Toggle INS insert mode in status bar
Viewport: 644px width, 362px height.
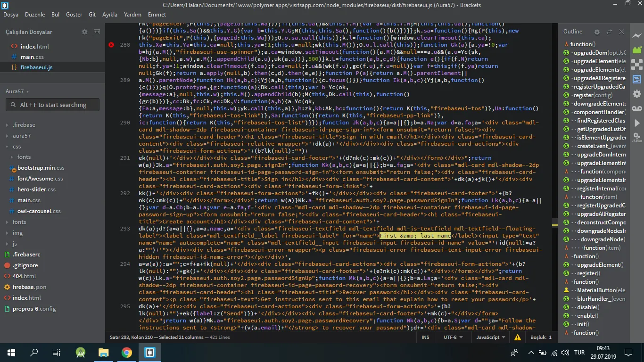[426, 337]
